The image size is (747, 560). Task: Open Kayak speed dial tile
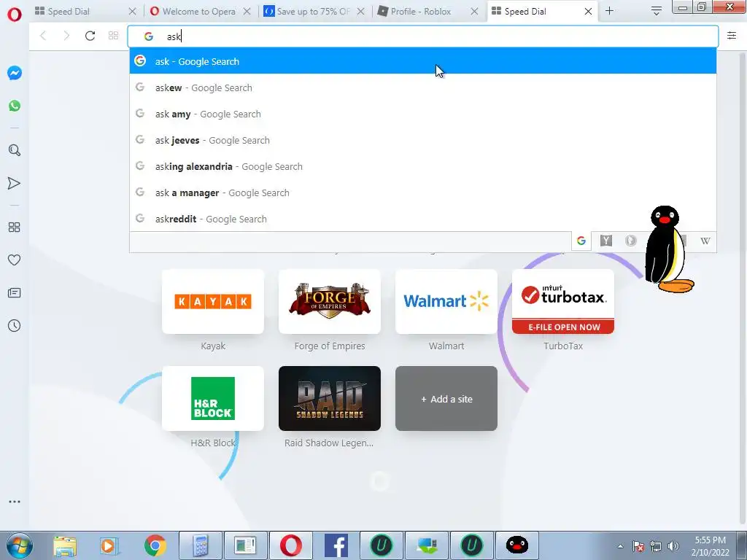tap(213, 301)
